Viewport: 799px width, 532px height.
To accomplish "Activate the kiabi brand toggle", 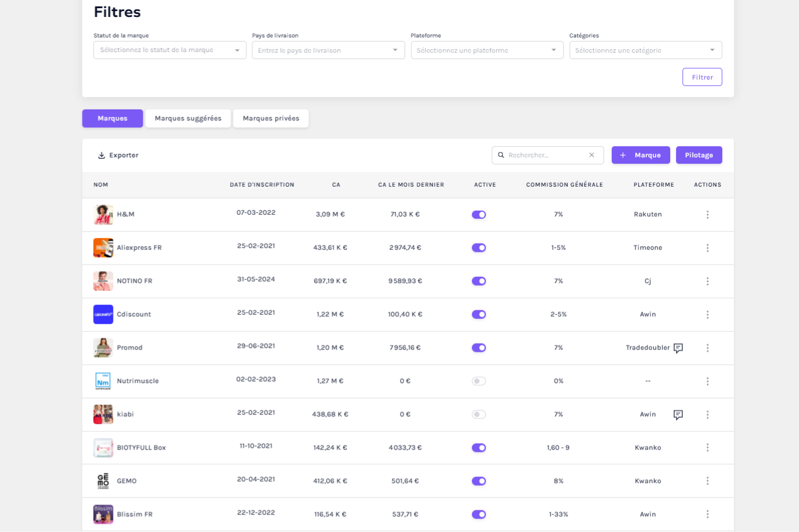I will click(x=479, y=415).
